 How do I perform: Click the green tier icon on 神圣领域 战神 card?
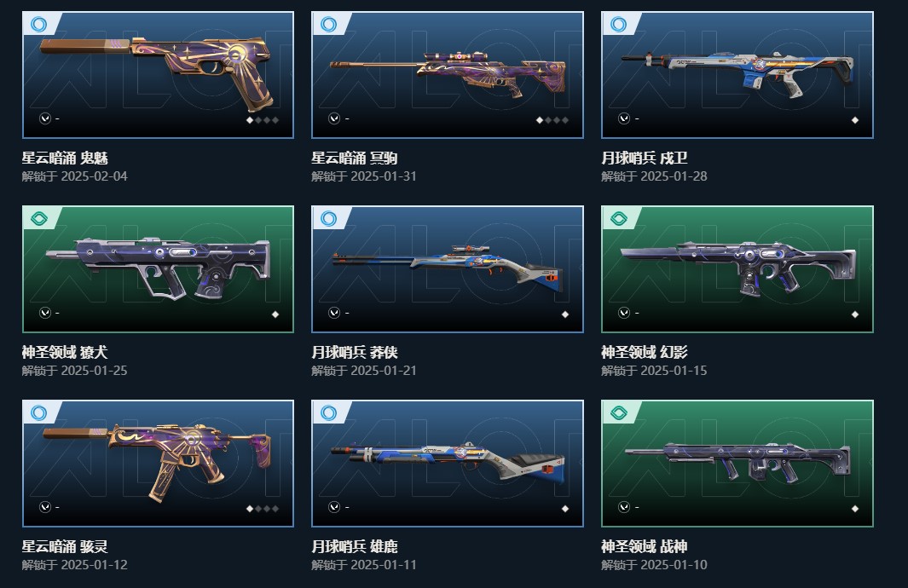point(618,413)
